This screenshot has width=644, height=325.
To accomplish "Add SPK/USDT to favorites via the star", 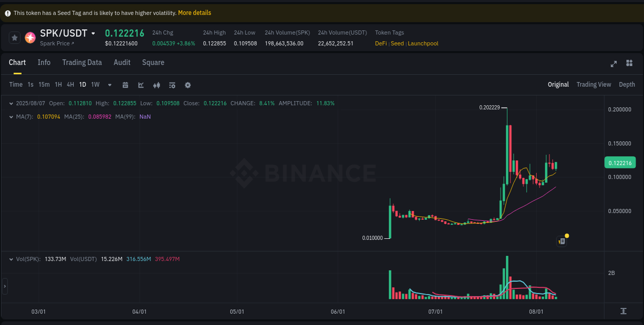I will point(14,37).
